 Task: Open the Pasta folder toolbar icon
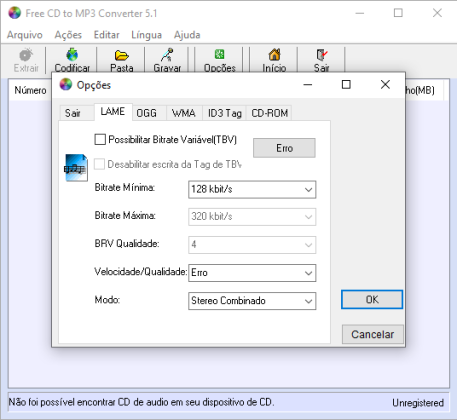122,55
